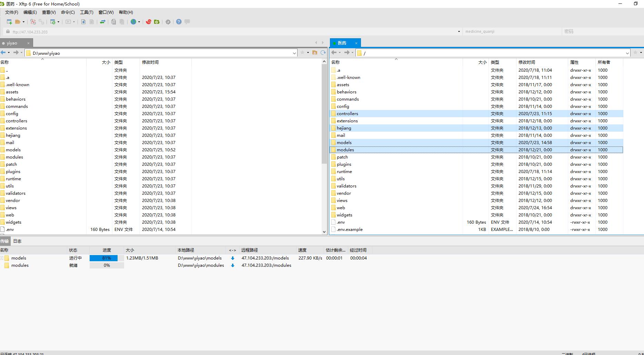
Task: Open the remote path dropdown arrow
Action: tap(627, 53)
